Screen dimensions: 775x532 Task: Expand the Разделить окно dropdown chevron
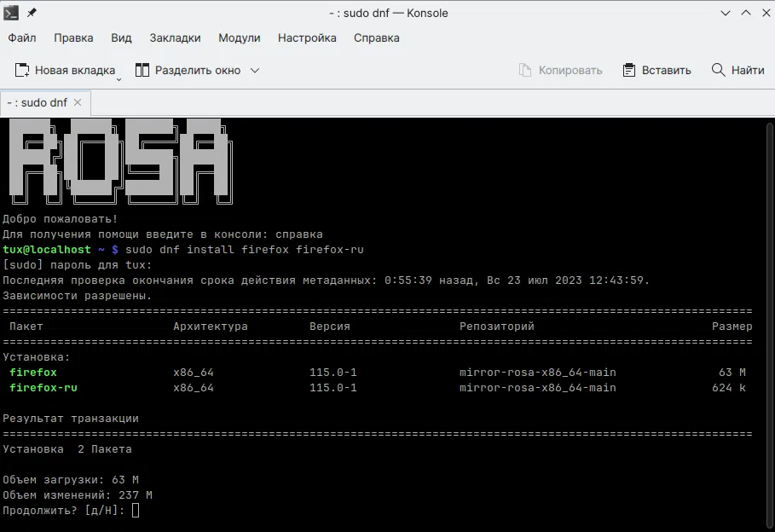pos(255,70)
